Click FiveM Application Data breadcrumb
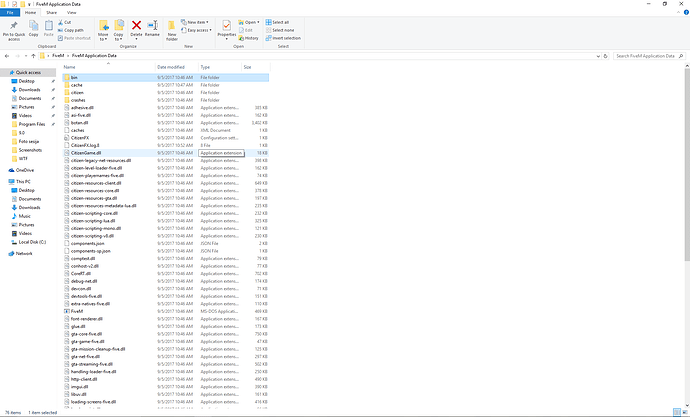Viewport: 690px width, 417px height. (x=94, y=56)
